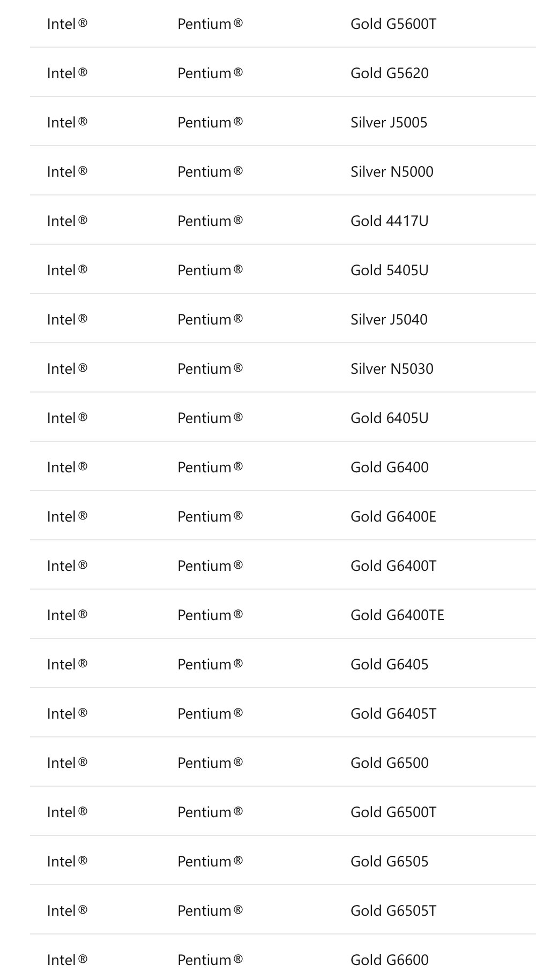Select the Gold G6400E model cell
The width and height of the screenshot is (536, 980).
click(393, 517)
